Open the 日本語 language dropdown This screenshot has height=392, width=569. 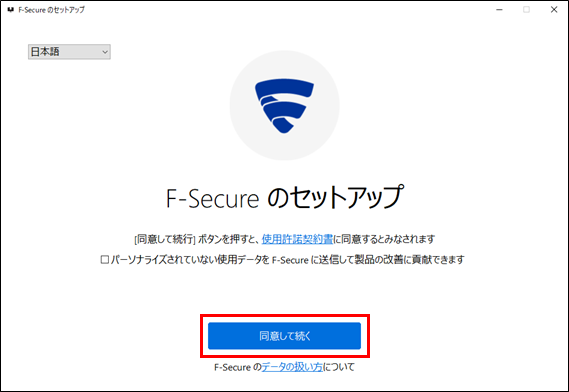pos(69,52)
